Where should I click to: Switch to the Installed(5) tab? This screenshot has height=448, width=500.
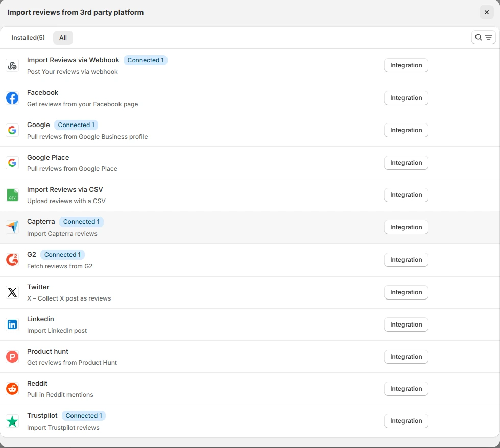click(28, 38)
